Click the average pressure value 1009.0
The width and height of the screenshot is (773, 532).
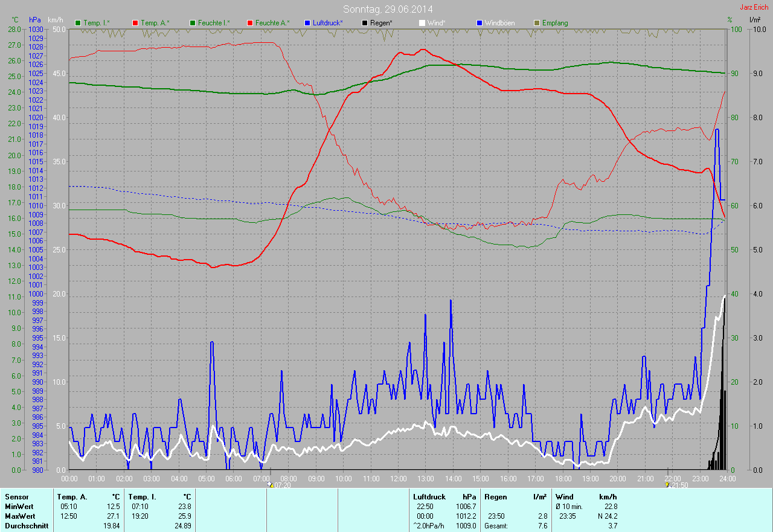466,526
